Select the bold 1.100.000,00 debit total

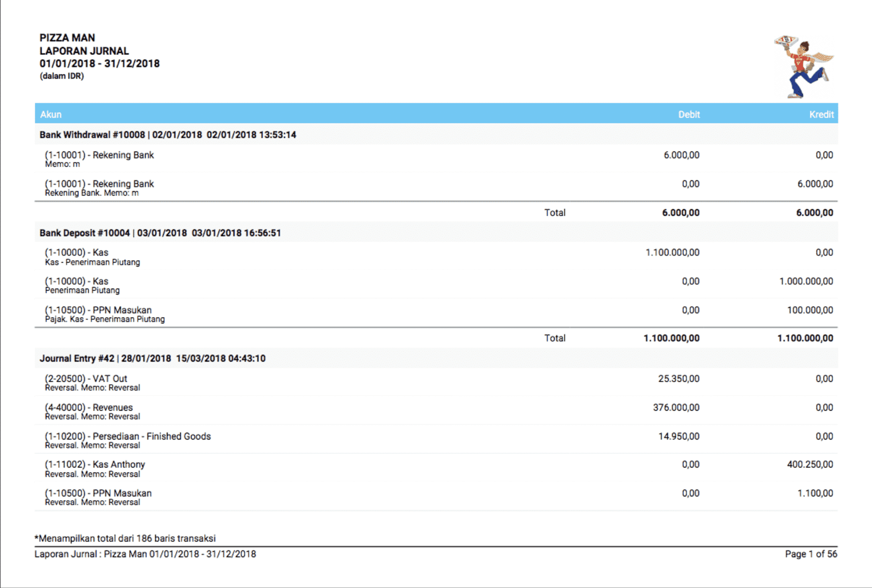point(671,338)
